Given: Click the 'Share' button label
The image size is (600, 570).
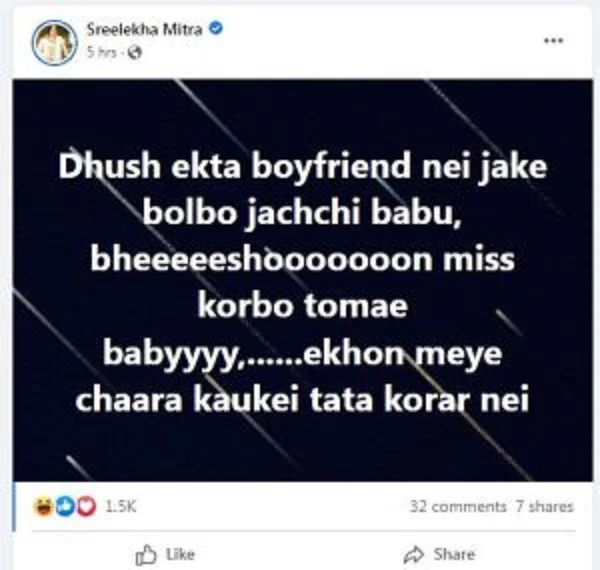Looking at the screenshot, I should coord(454,554).
